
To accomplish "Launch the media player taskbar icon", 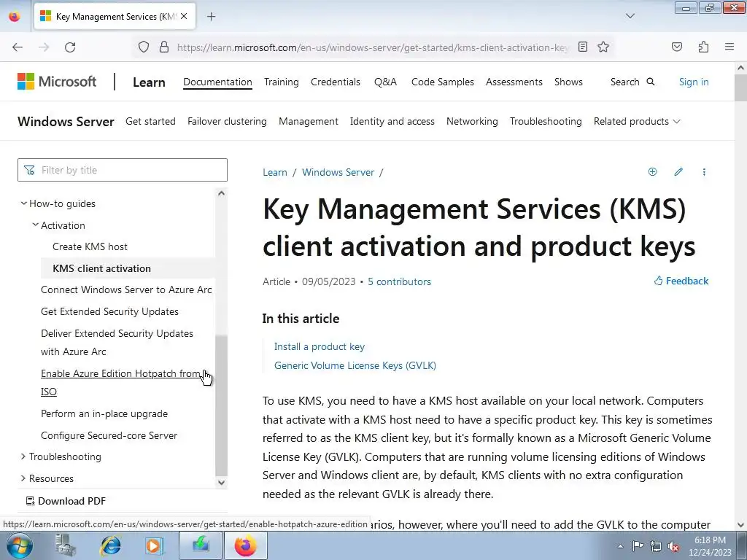I will tap(154, 545).
